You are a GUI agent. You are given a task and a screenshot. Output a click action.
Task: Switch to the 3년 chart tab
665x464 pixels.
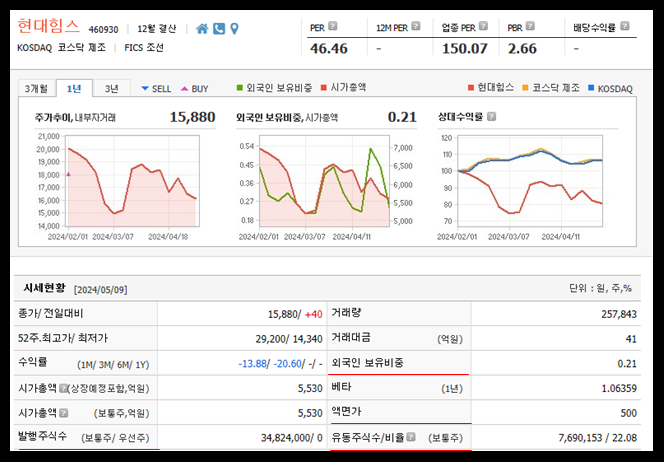coord(112,89)
